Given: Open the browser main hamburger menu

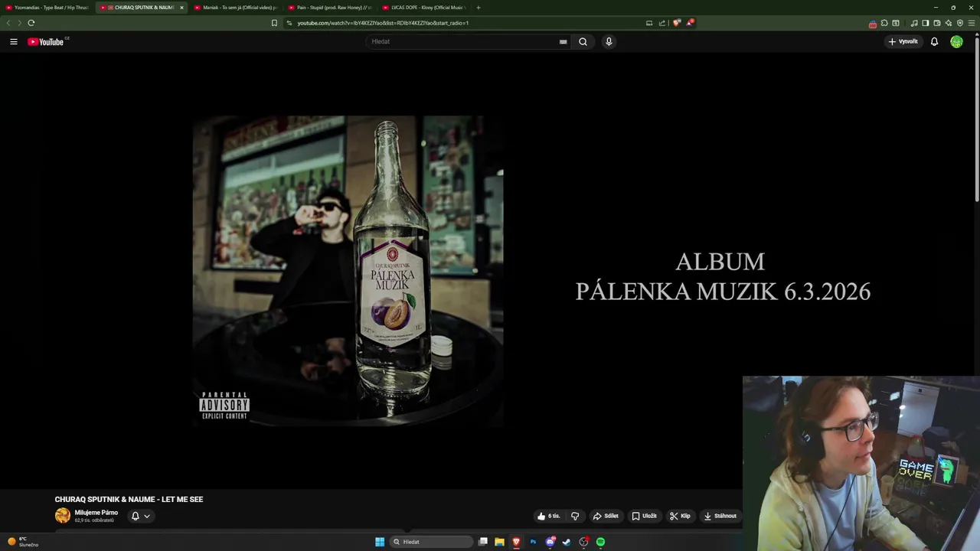Looking at the screenshot, I should coord(972,23).
